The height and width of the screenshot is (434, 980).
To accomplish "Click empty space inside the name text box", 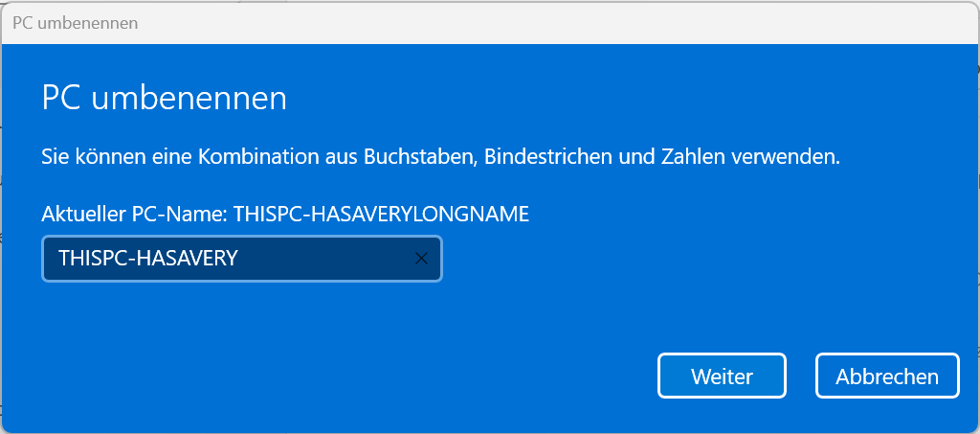I will click(x=325, y=259).
